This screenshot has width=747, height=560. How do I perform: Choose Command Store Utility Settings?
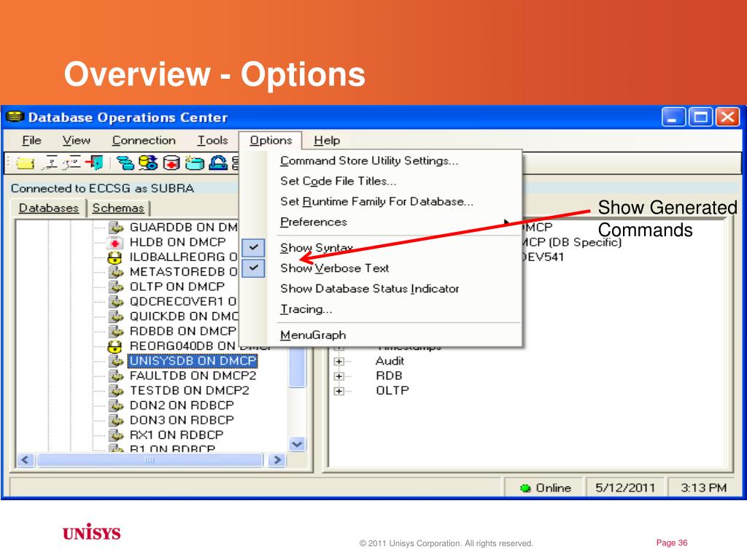(x=369, y=161)
